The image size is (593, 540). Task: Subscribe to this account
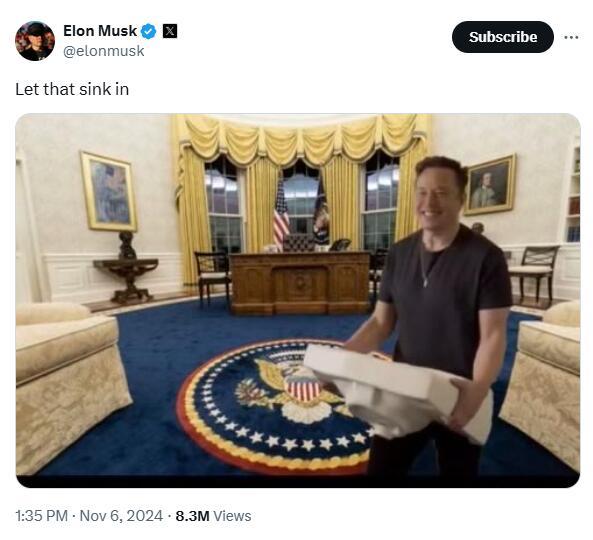(503, 37)
